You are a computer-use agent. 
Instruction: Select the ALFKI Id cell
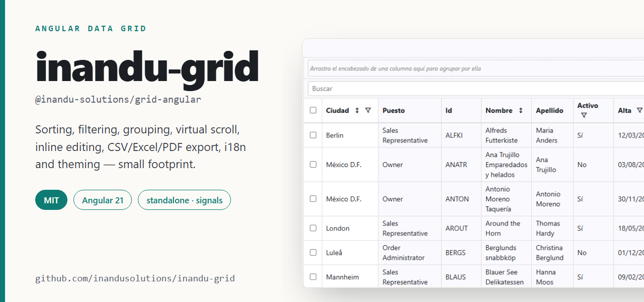tap(461, 135)
